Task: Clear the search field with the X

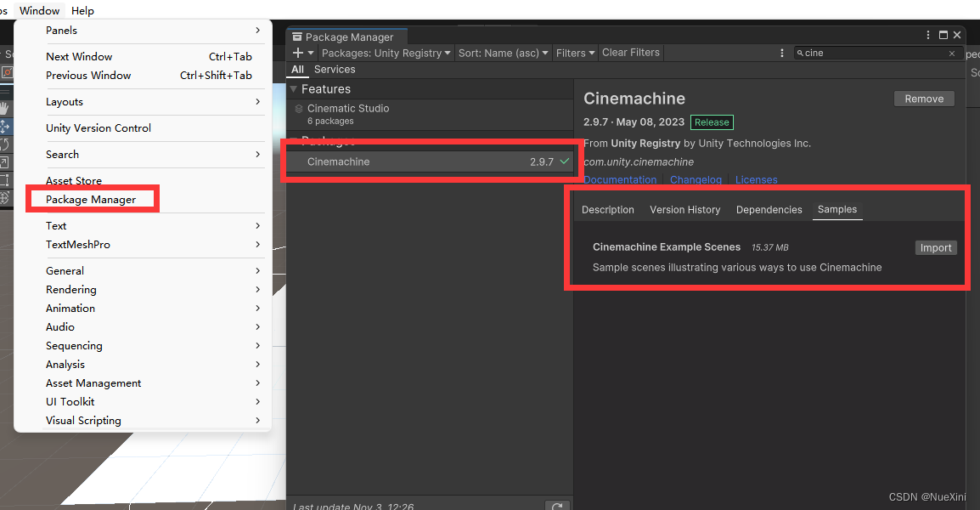Action: [952, 54]
